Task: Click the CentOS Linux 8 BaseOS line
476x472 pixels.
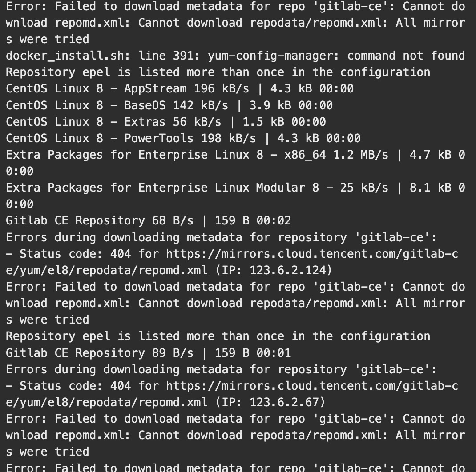Action: tap(89, 105)
